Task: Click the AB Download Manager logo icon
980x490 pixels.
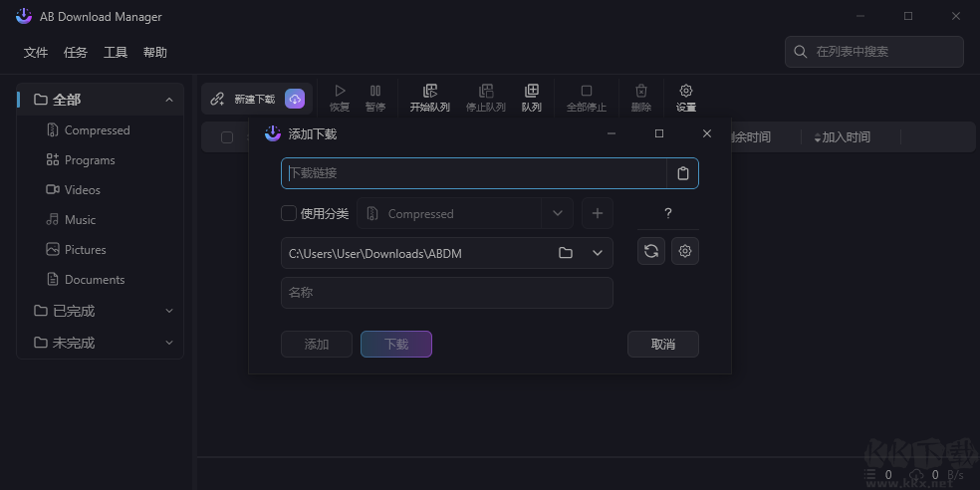Action: click(x=24, y=16)
